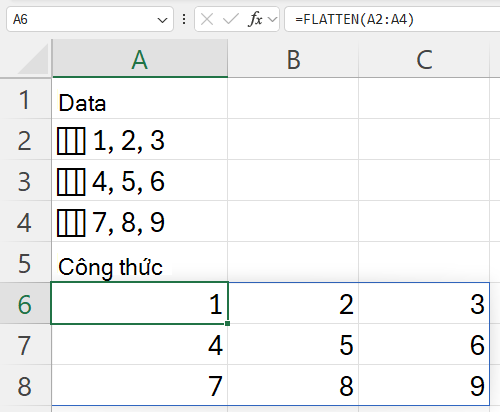Click the Cancel X icon in formula bar
Screen dimensions: 500x412
coord(207,19)
